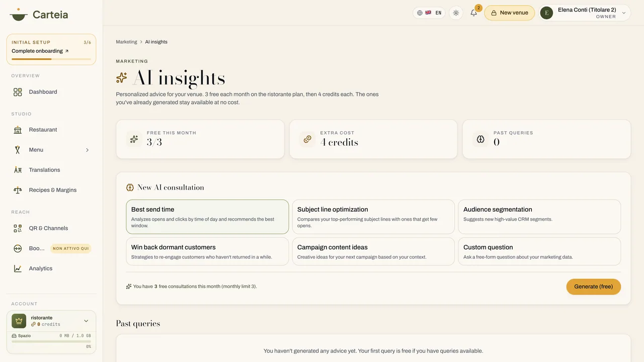
Task: Select the Custom question option
Action: click(539, 251)
